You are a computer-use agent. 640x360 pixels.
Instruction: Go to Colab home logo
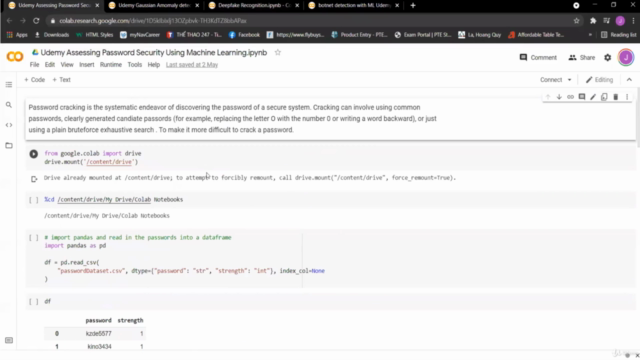(x=15, y=57)
